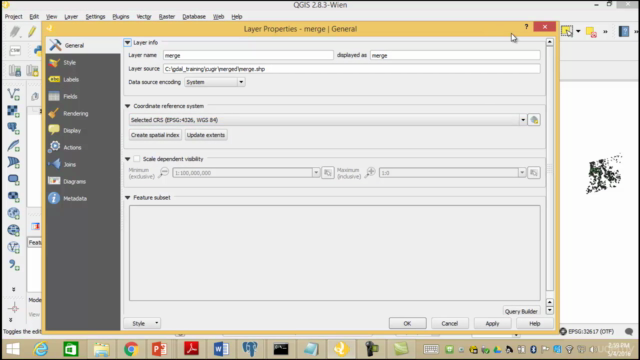The width and height of the screenshot is (640, 360).
Task: Click the Apply button
Action: [x=492, y=323]
